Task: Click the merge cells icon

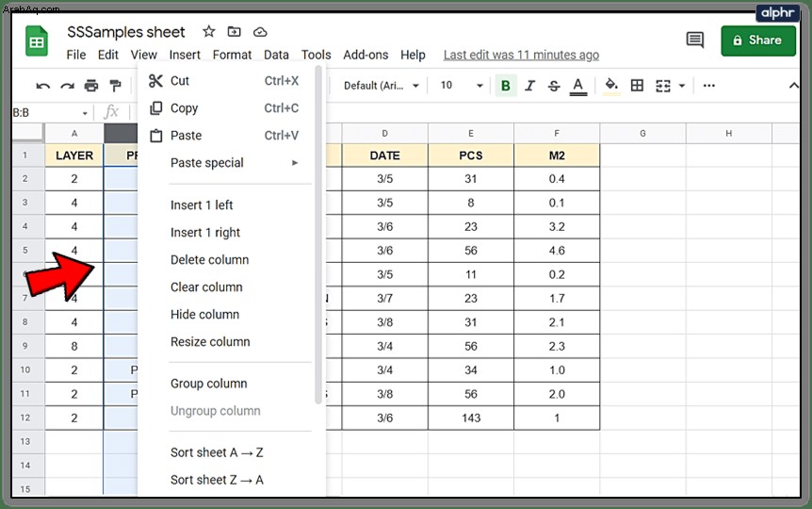Action: click(663, 86)
